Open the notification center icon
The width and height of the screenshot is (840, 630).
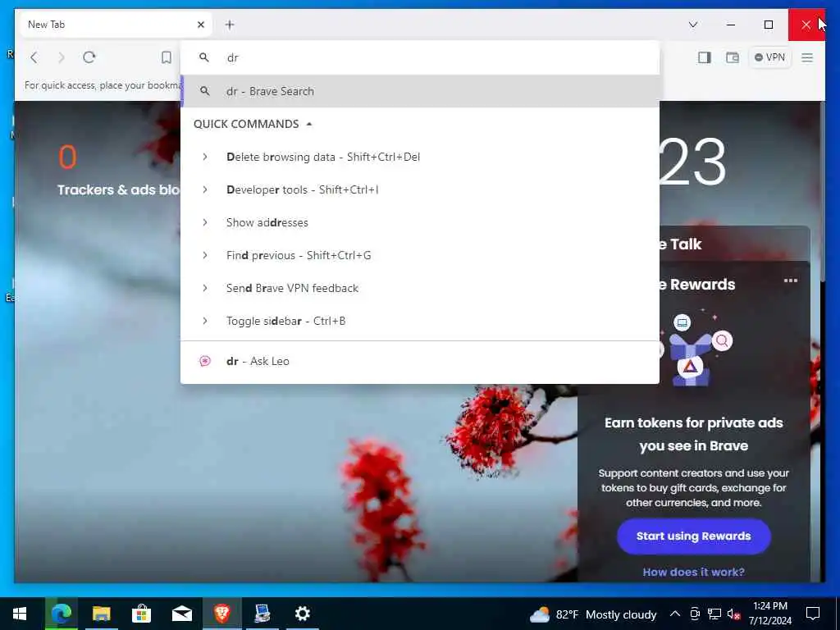(x=813, y=614)
